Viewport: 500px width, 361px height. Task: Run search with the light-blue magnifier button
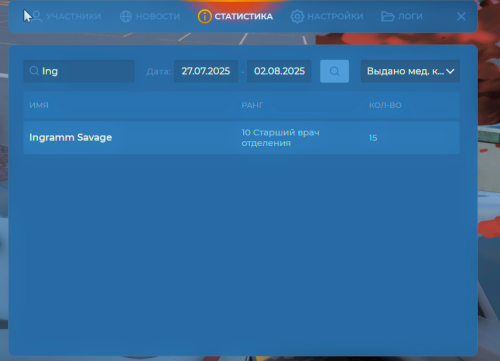[x=334, y=71]
